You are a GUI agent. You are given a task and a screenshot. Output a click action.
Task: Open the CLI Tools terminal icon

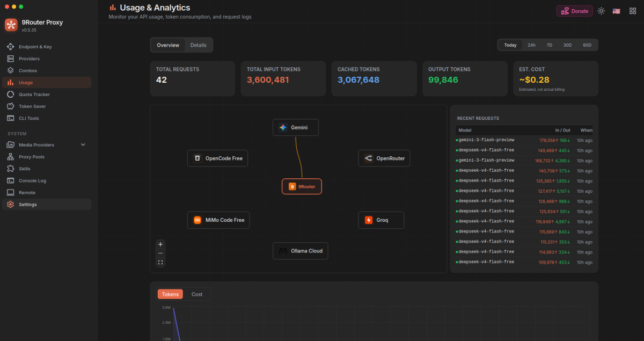pyautogui.click(x=10, y=118)
